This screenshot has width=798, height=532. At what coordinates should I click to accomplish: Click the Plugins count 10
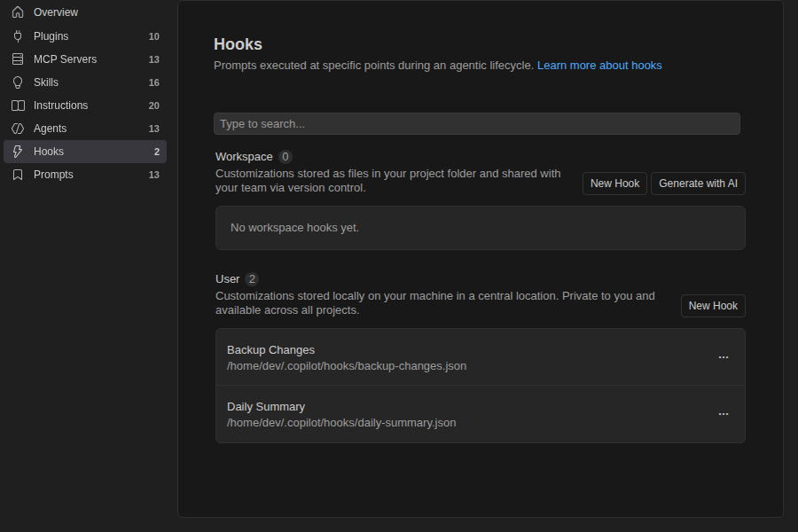(x=153, y=36)
